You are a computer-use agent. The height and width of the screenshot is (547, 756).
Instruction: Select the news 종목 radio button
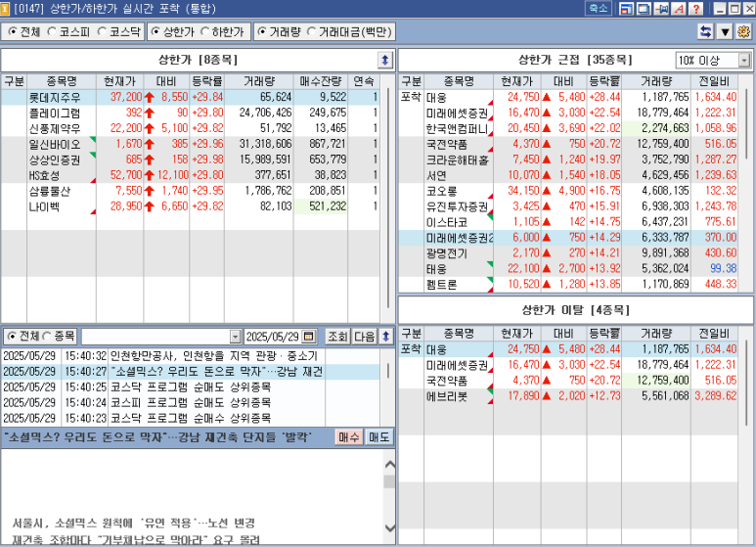pos(47,337)
